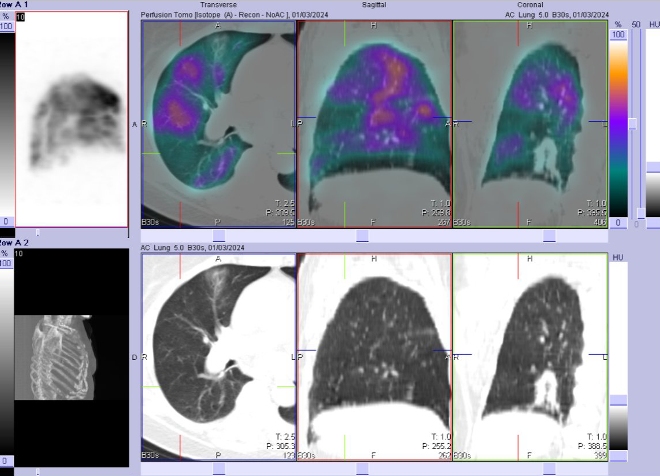Screen dimensions: 660x476
Task: Click the Row A 2 grayscale intensity bar
Action: point(6,362)
